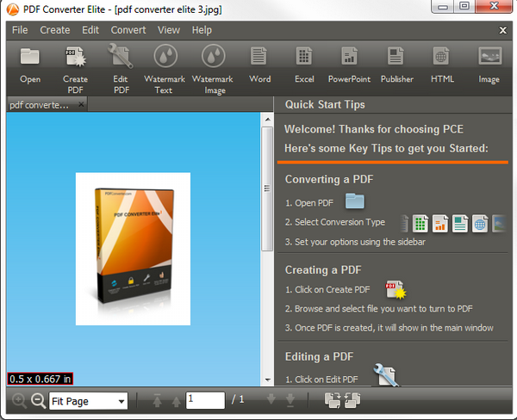Screen dimensions: 517x420
Task: Click the zoom in magnifier icon
Action: click(x=19, y=401)
